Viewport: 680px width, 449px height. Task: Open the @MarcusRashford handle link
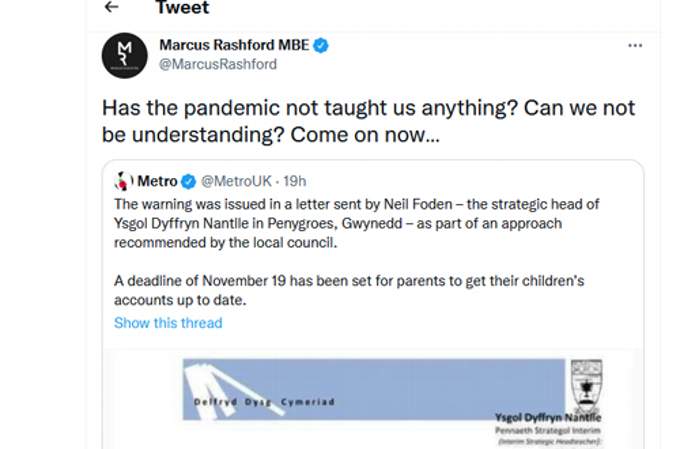pyautogui.click(x=218, y=64)
